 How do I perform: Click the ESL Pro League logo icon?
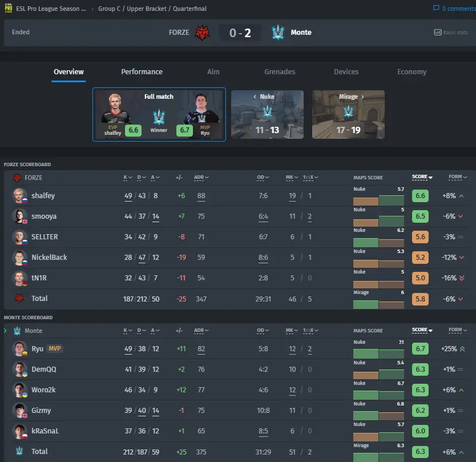pos(9,8)
